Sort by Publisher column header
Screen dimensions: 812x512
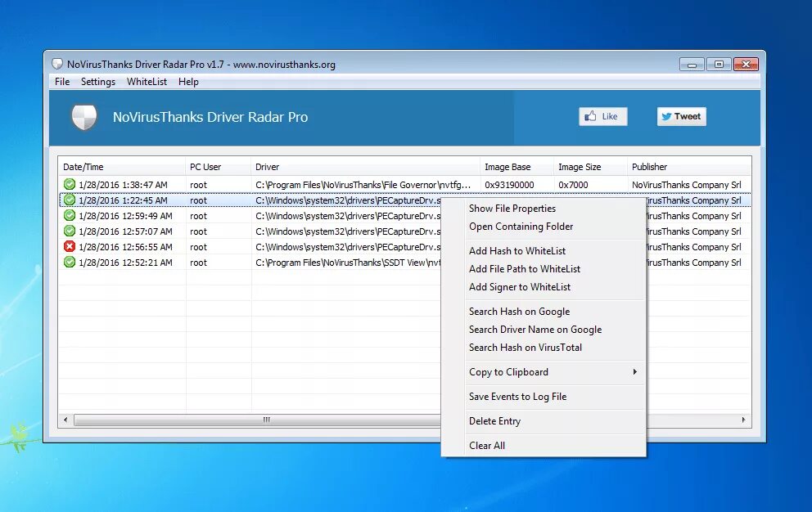pyautogui.click(x=689, y=167)
